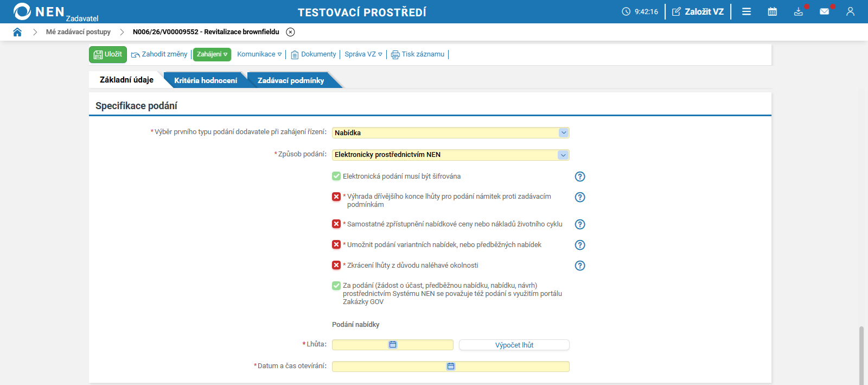Toggle Výhrada dřívějšího konce lhůty checkbox
The width and height of the screenshot is (868, 385).
tap(336, 197)
